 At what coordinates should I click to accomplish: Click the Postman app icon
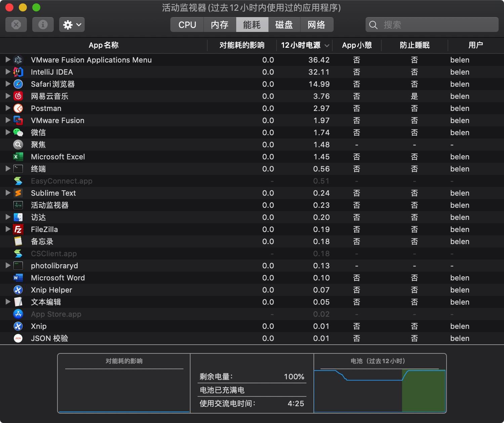(18, 108)
